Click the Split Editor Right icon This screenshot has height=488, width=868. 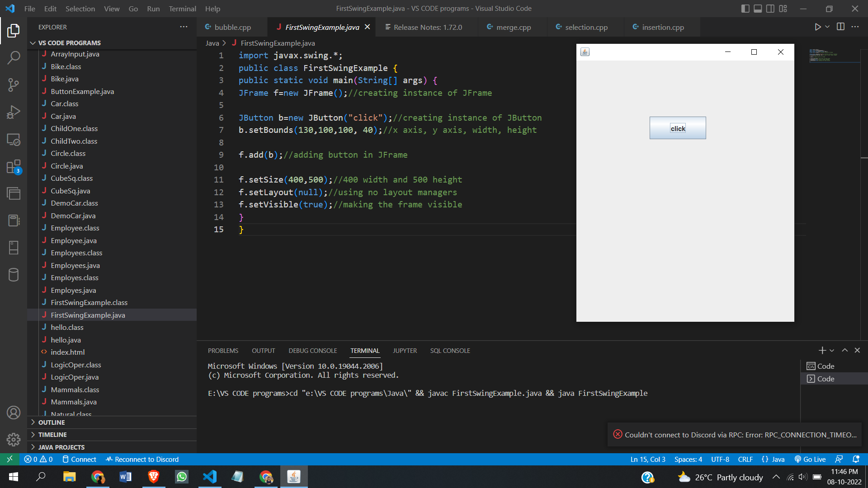840,27
